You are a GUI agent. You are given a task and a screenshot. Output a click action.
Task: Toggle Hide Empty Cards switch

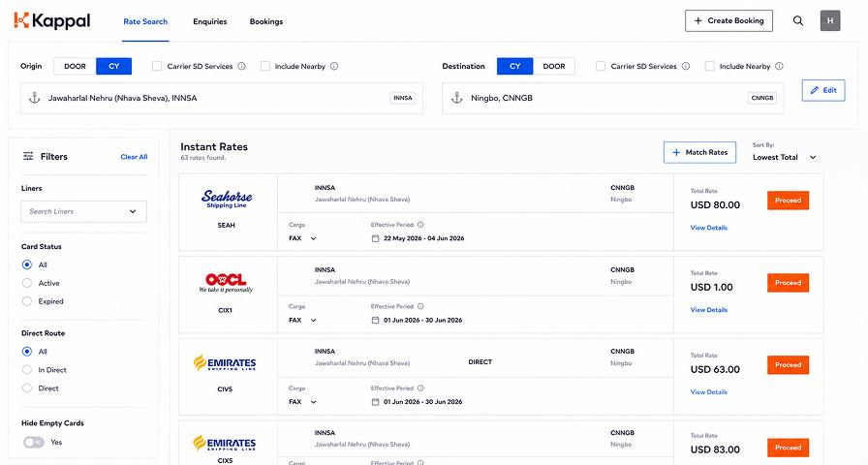point(33,443)
